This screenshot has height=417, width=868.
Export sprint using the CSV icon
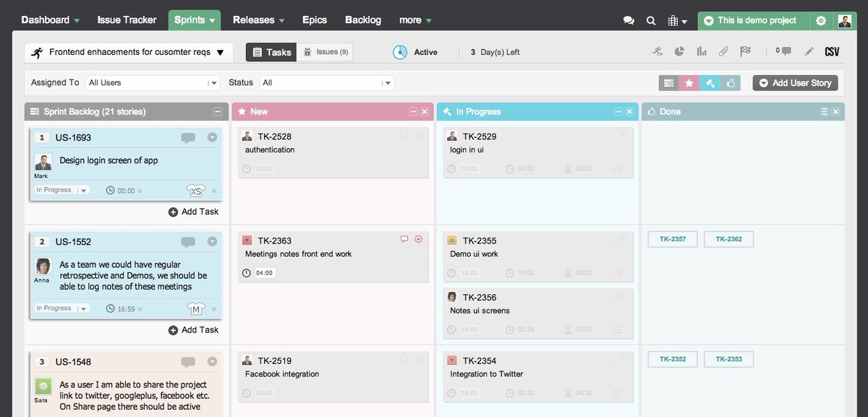832,51
